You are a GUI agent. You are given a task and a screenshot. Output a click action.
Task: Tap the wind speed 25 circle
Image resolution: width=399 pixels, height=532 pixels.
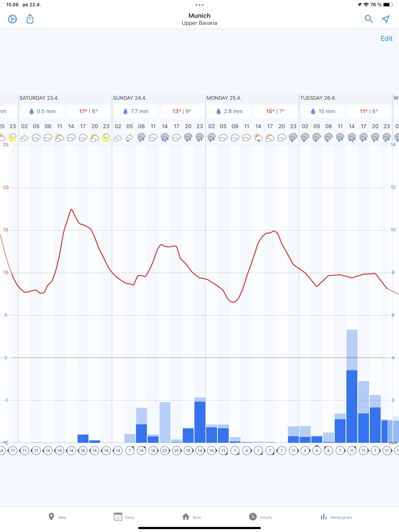(x=176, y=450)
